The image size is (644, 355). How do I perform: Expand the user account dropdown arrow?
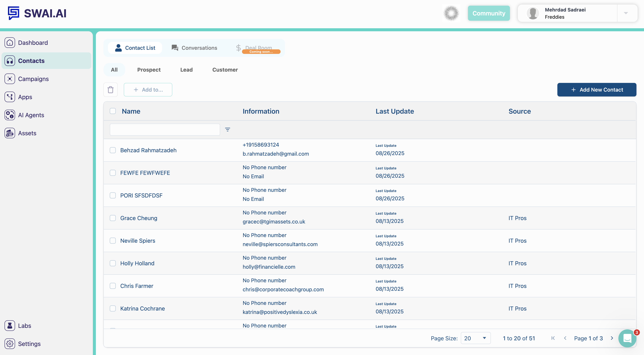[626, 13]
